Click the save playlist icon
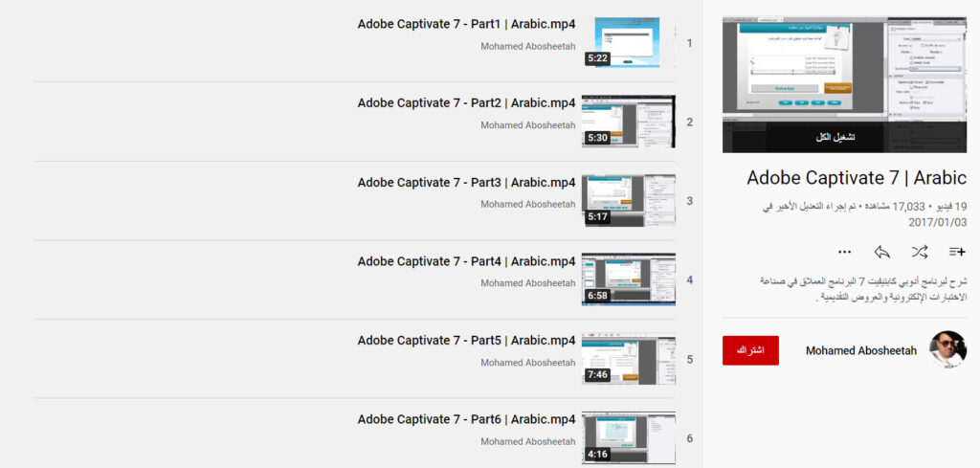The height and width of the screenshot is (468, 980). click(957, 252)
